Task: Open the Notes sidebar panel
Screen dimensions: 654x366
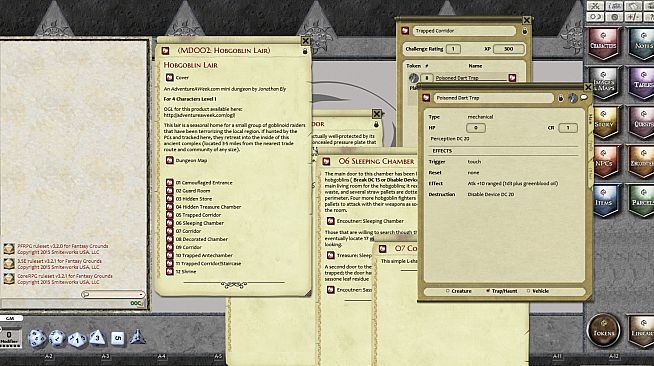Action: (642, 44)
